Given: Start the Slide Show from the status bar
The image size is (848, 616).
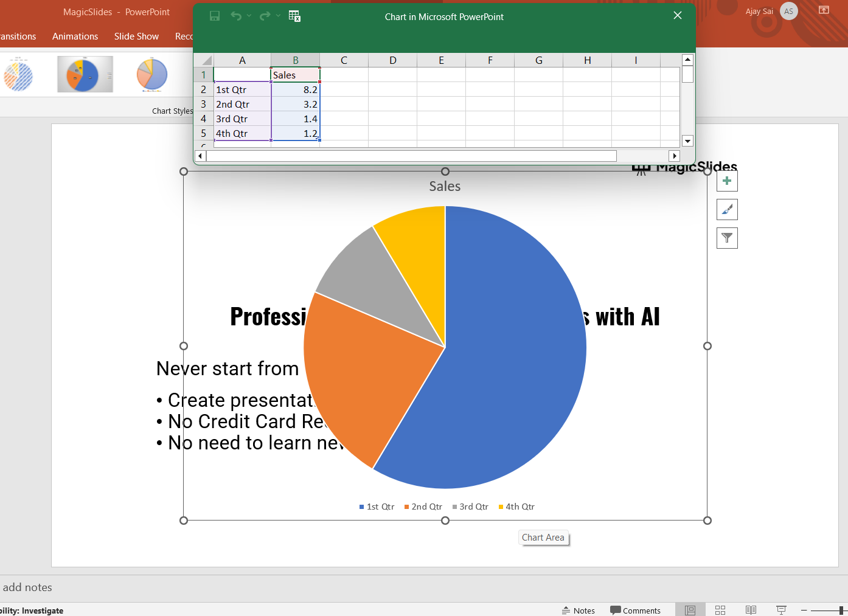Looking at the screenshot, I should (x=782, y=610).
